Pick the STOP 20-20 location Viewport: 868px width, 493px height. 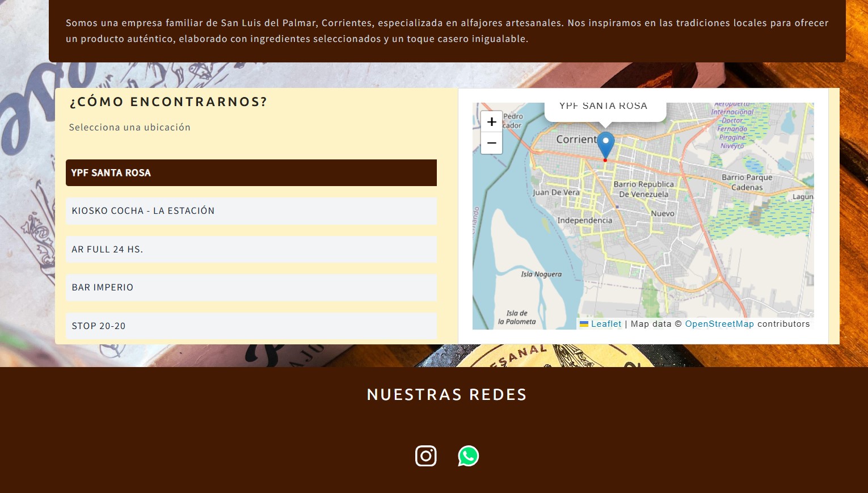click(x=251, y=326)
